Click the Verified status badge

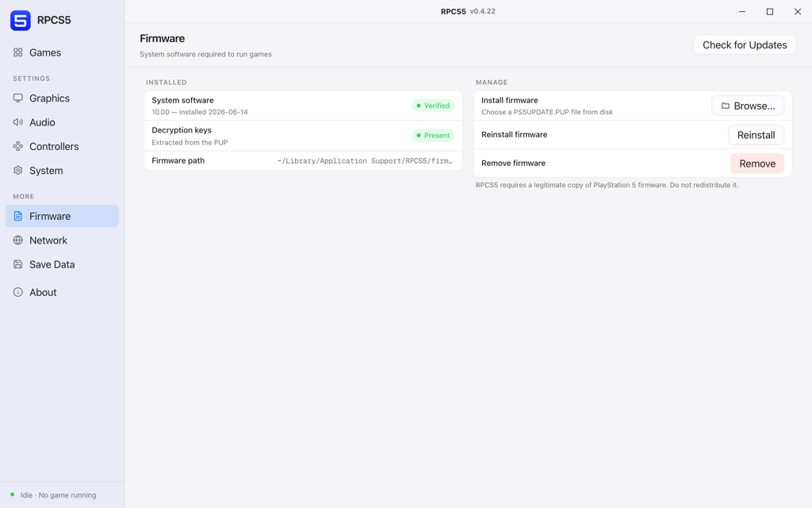[x=433, y=106]
